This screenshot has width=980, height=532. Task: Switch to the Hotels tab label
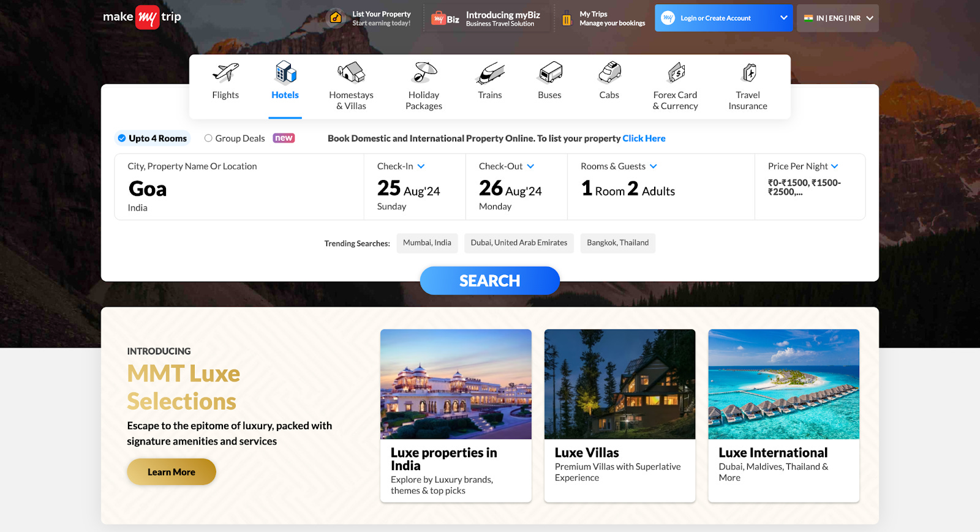(285, 95)
